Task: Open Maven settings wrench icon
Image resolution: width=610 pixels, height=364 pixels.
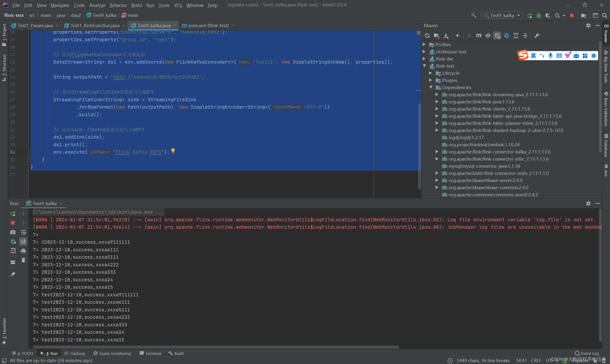Action: pyautogui.click(x=537, y=35)
